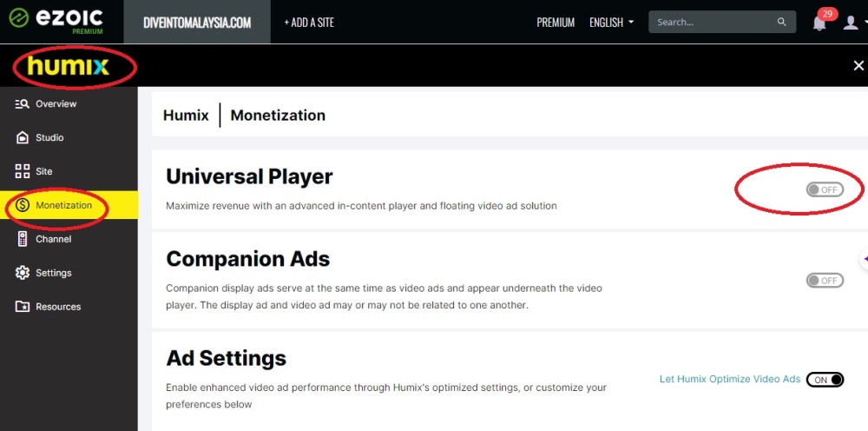Click the Premium link in header

point(556,22)
